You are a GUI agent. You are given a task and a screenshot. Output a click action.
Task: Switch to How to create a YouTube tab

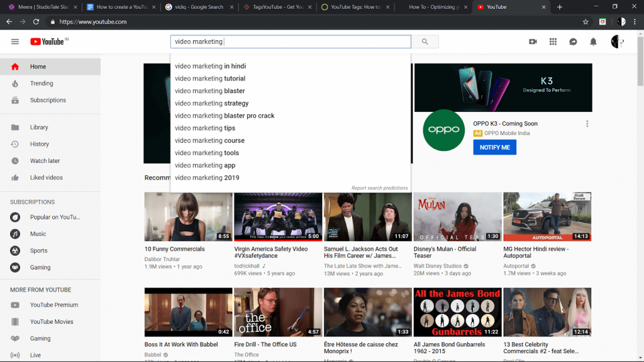click(x=122, y=7)
